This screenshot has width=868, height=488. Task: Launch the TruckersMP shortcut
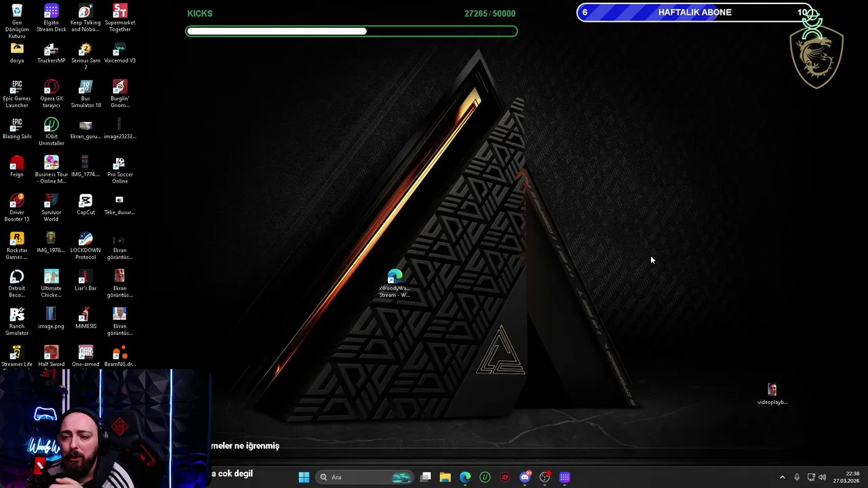[52, 54]
